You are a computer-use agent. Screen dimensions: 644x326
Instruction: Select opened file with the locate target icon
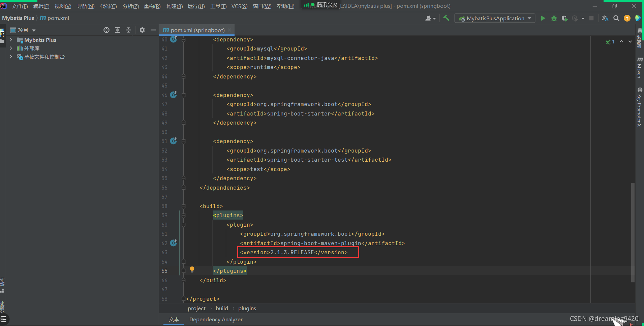(106, 30)
